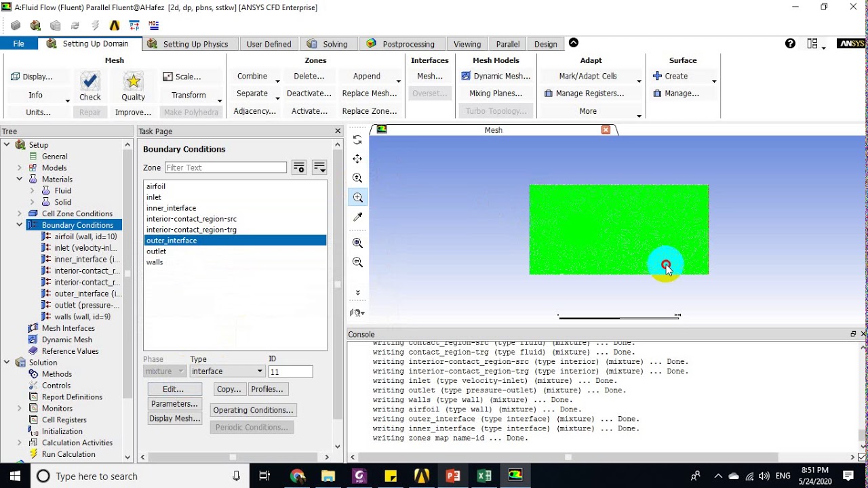Click the parallel P-P toolbar icon
The image size is (868, 488).
click(x=134, y=26)
